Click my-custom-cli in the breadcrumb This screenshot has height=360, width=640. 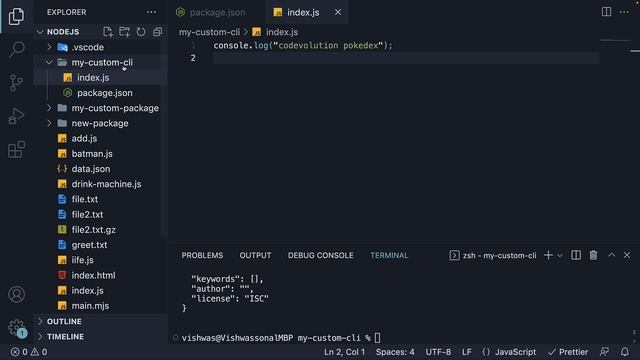tap(209, 32)
